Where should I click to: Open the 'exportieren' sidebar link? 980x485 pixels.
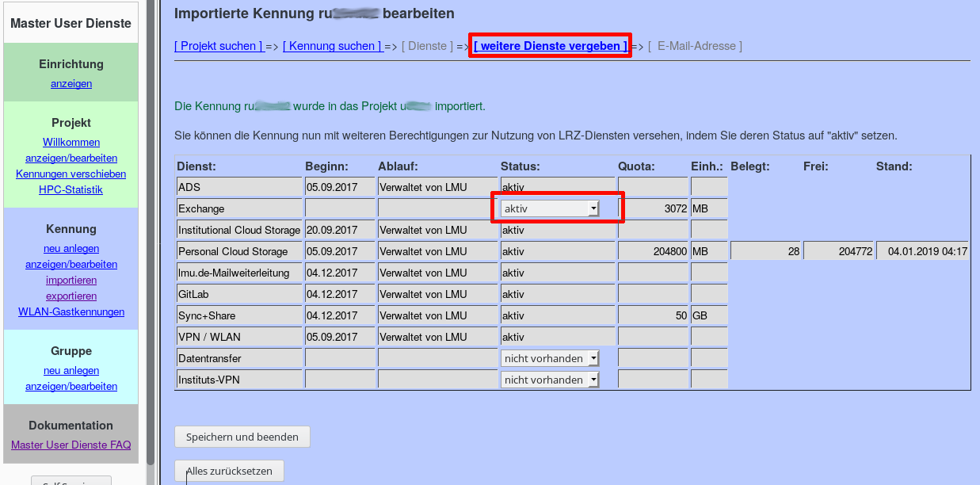tap(71, 296)
